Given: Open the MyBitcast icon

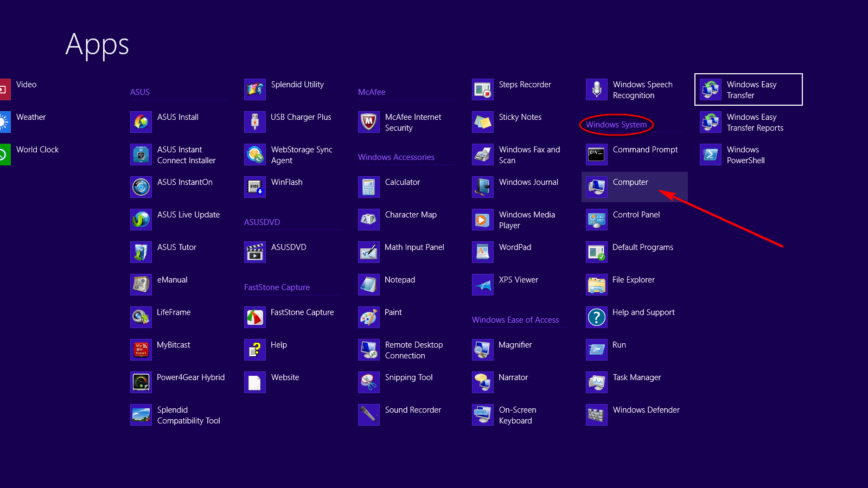Looking at the screenshot, I should (x=141, y=350).
